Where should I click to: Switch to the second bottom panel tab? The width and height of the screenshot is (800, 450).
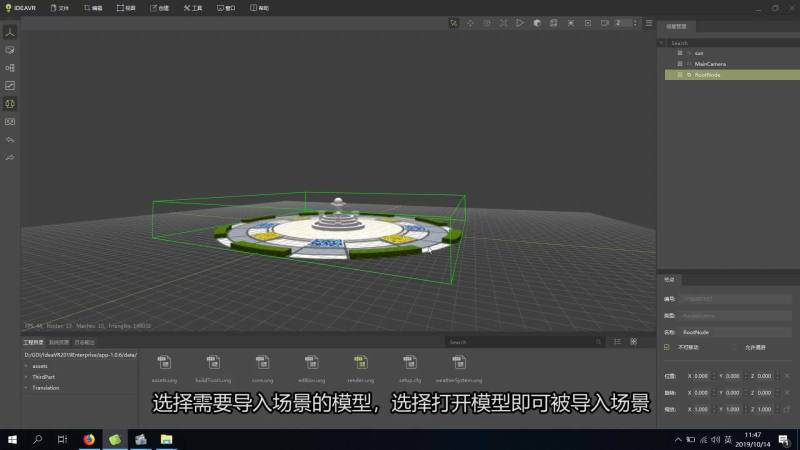tap(59, 342)
